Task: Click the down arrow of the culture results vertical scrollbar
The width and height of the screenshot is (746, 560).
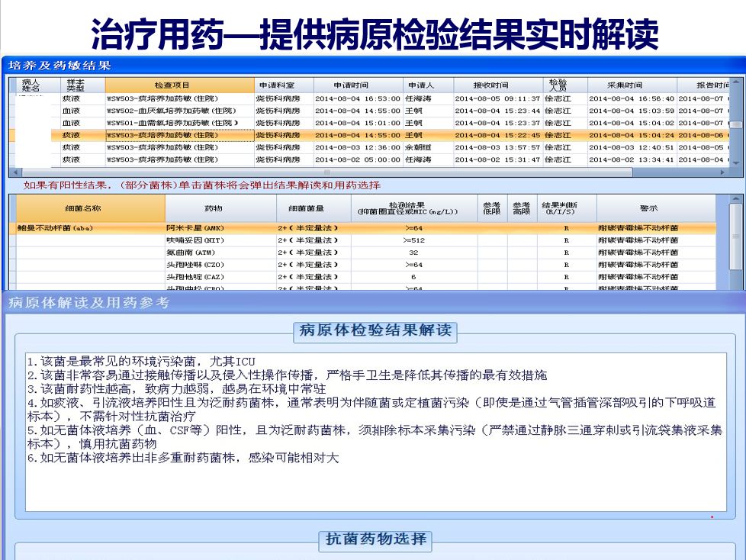Action: coord(736,163)
